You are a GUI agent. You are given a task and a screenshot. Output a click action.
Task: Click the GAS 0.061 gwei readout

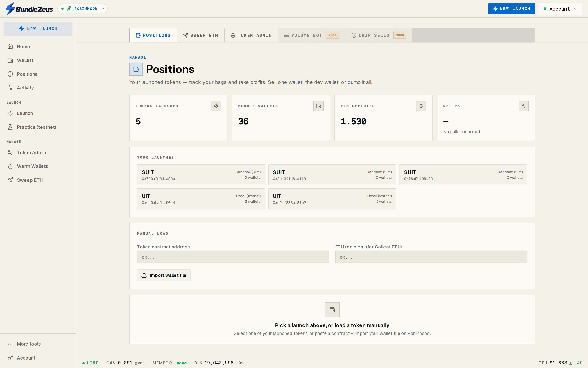pyautogui.click(x=126, y=363)
